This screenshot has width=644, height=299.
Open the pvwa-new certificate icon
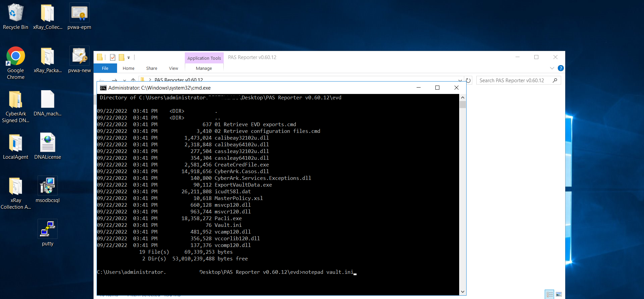[79, 60]
